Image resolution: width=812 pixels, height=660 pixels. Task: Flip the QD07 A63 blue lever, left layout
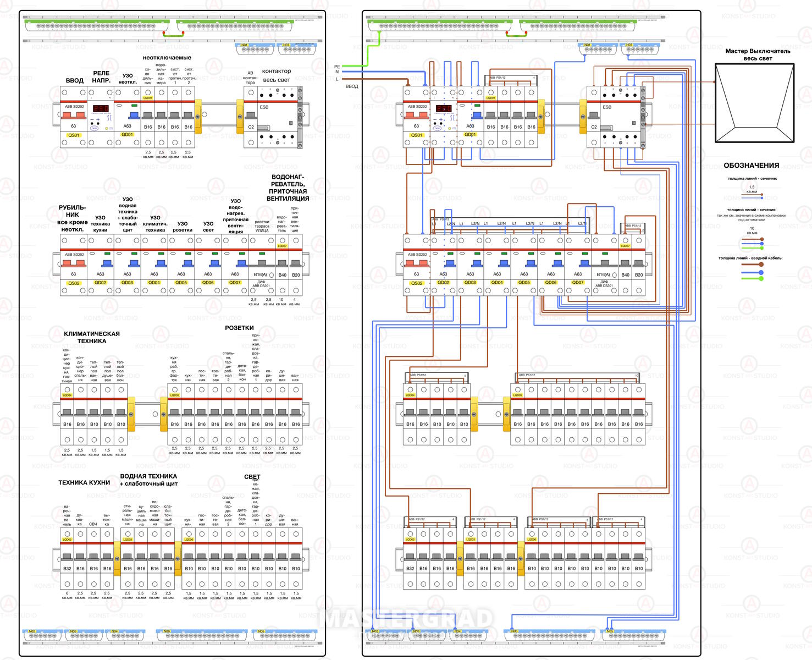pos(241,263)
